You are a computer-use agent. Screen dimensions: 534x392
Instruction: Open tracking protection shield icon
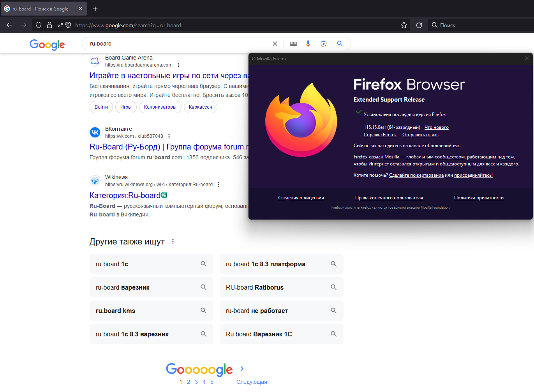pos(39,25)
